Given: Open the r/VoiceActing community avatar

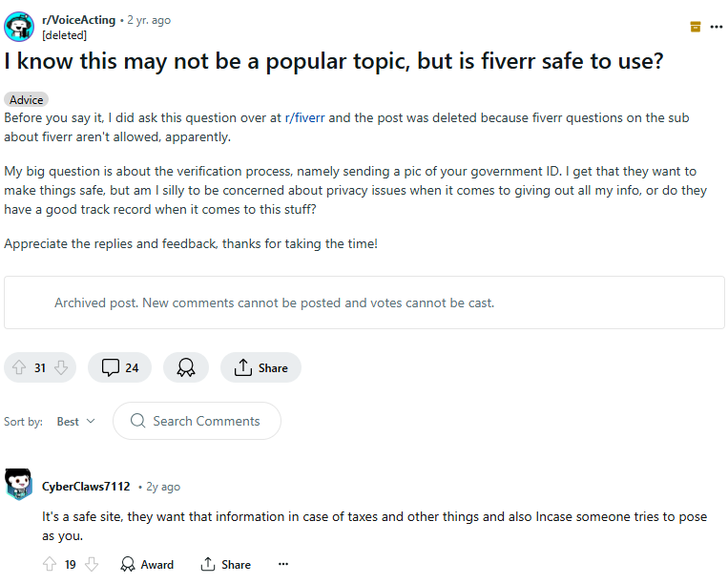Looking at the screenshot, I should (x=19, y=27).
